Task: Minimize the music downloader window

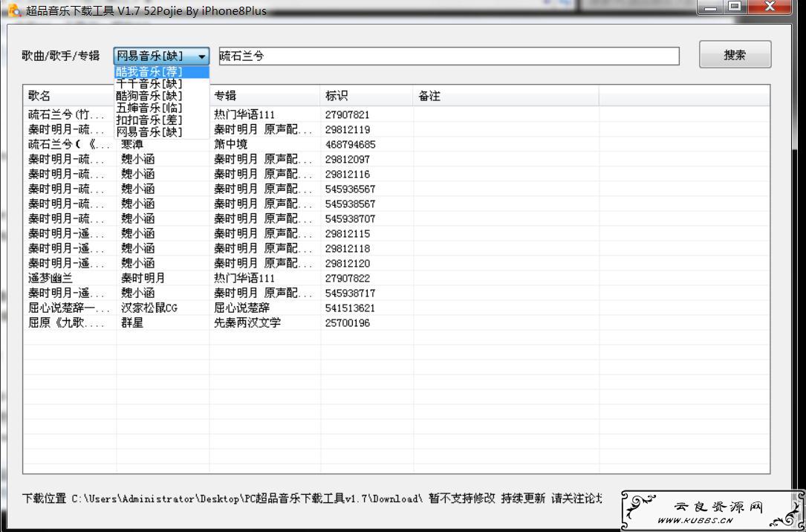Action: (710, 7)
